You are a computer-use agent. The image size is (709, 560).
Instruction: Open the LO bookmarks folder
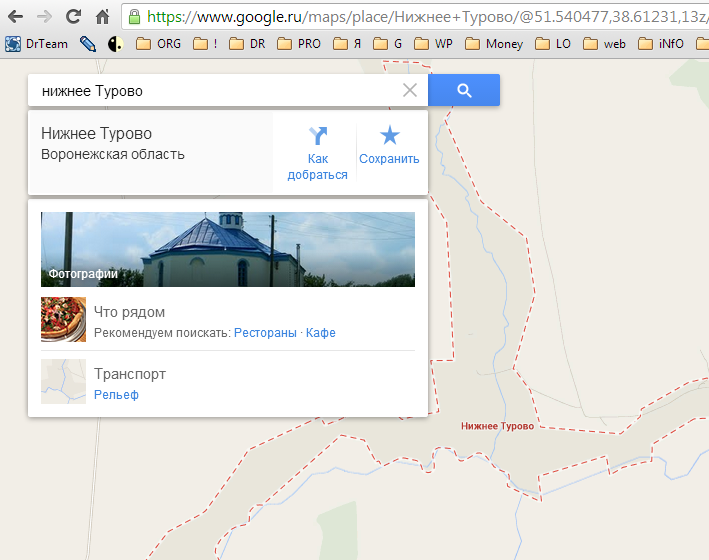553,44
